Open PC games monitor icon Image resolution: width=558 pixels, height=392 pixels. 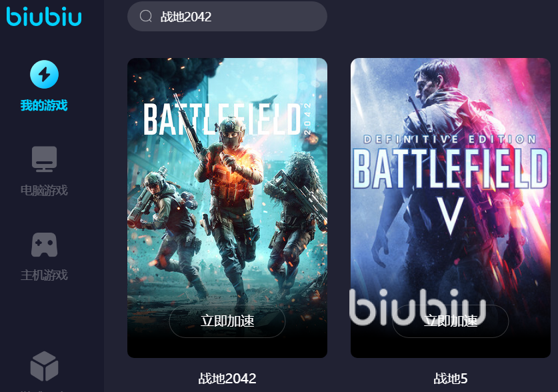44,159
